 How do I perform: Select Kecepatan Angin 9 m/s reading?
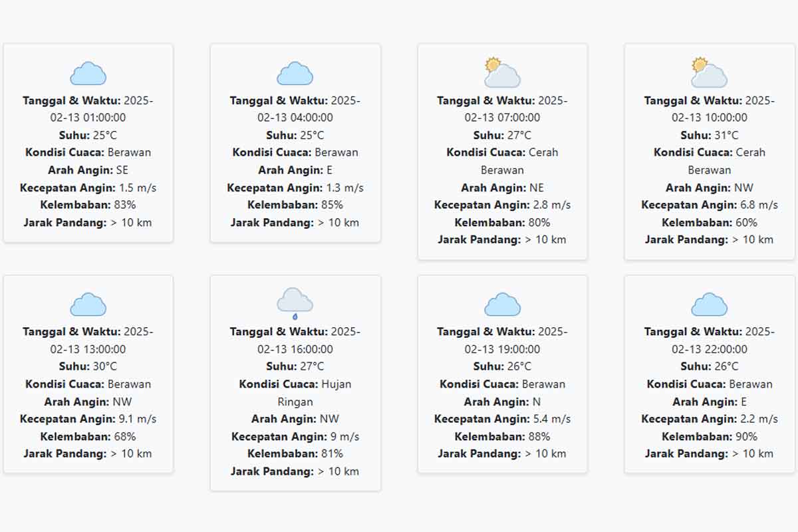295,436
